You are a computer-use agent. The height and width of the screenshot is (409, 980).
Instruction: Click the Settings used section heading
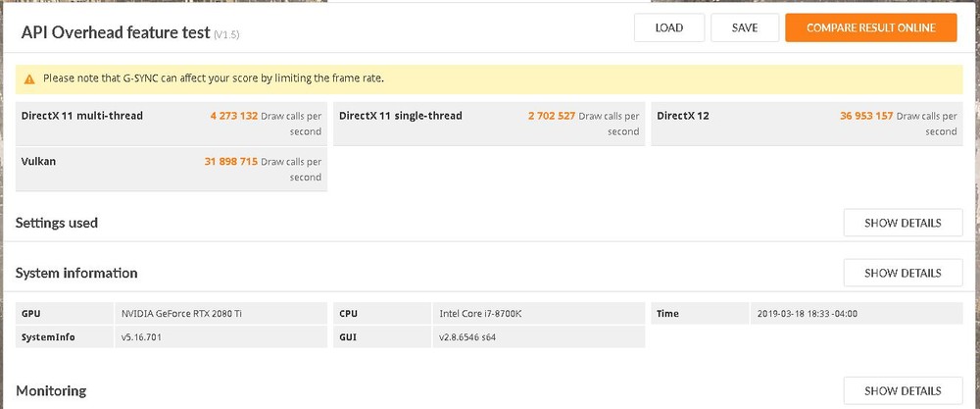pos(57,223)
